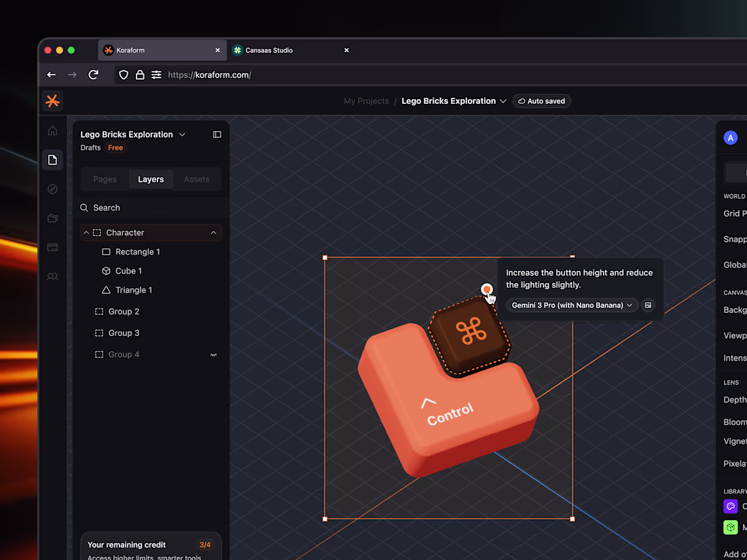This screenshot has width=747, height=560.
Task: Open the Lego Bricks Exploration breadcrumb dropdown
Action: click(x=503, y=100)
